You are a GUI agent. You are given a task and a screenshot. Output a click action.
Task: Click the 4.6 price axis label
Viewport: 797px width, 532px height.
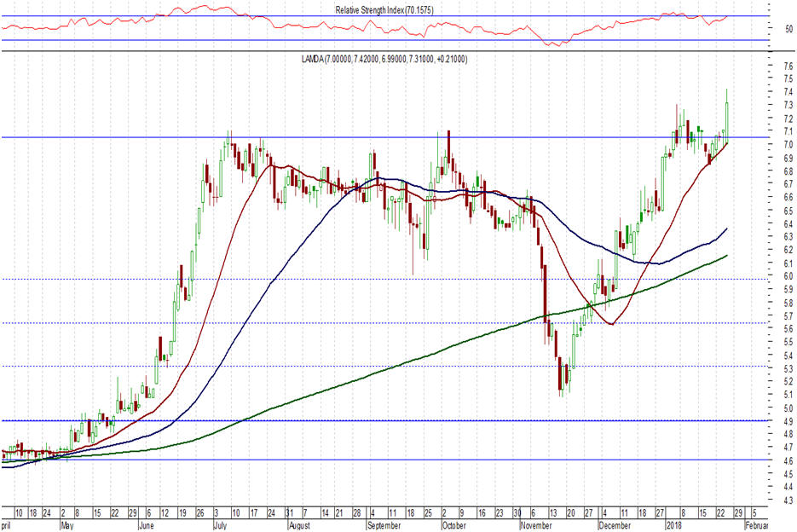click(x=788, y=460)
